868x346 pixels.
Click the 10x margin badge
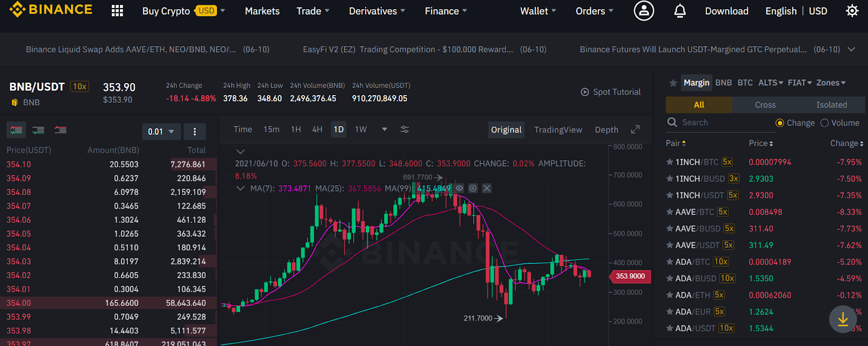pos(80,86)
